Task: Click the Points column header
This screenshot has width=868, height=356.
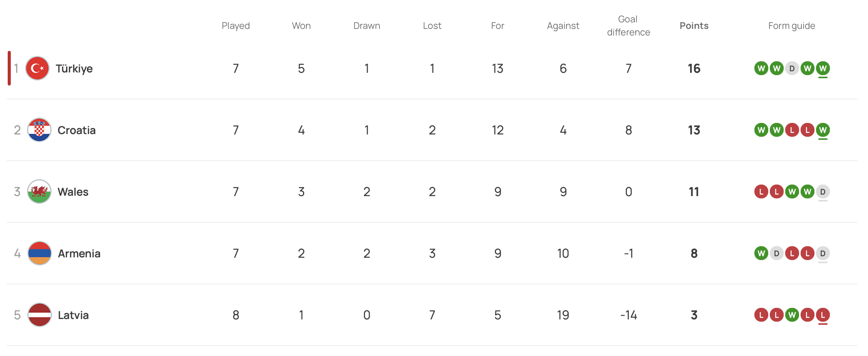Action: pos(694,26)
